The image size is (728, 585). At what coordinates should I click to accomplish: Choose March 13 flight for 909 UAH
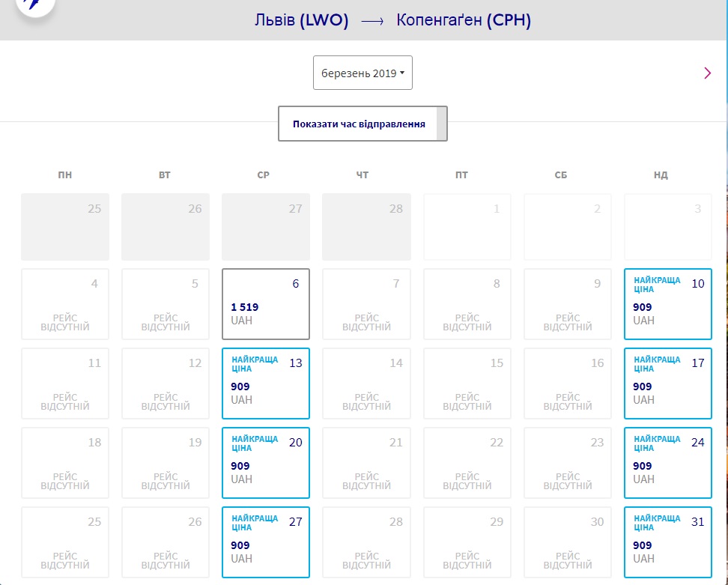coord(266,384)
